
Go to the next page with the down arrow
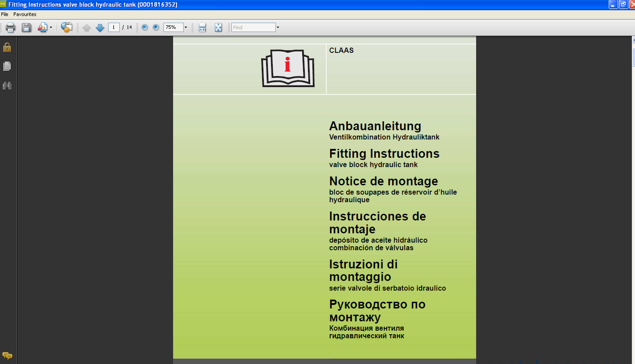click(x=99, y=27)
